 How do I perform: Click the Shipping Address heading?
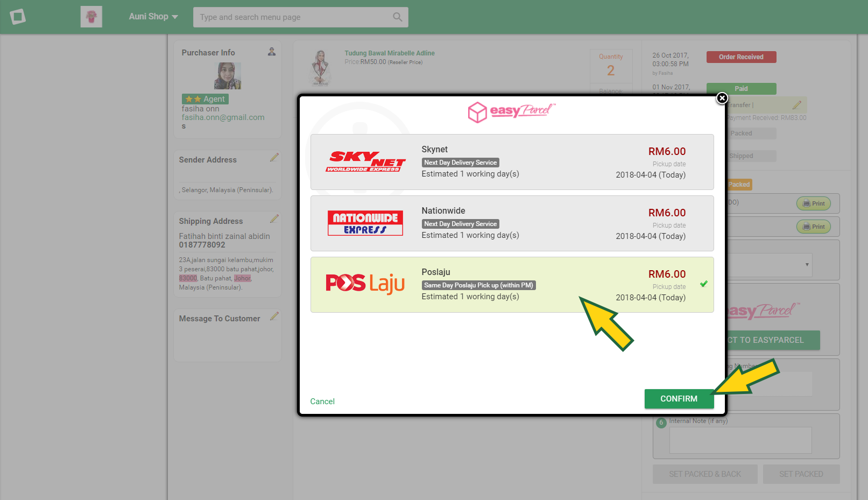click(211, 221)
